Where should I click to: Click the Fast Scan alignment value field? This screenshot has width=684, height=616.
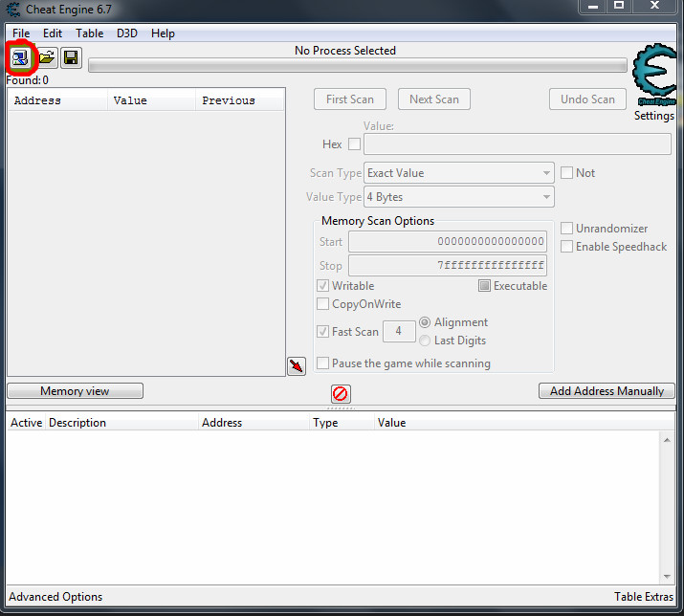pos(399,331)
